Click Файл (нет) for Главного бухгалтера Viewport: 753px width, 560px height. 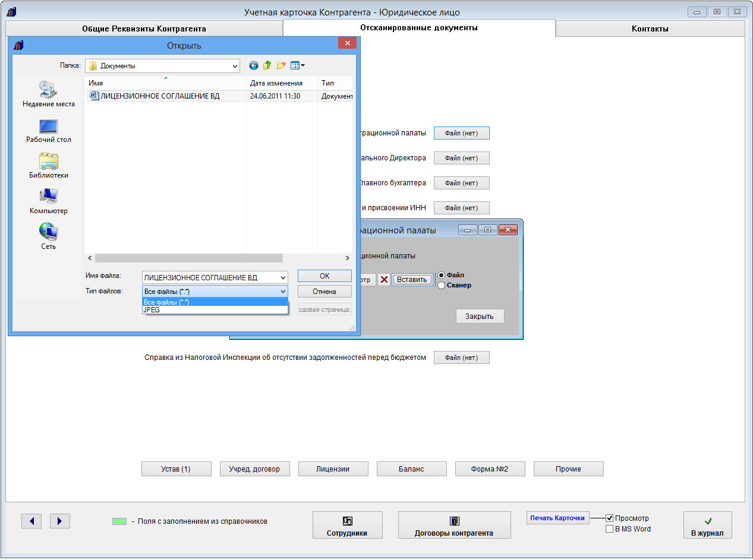tap(461, 183)
